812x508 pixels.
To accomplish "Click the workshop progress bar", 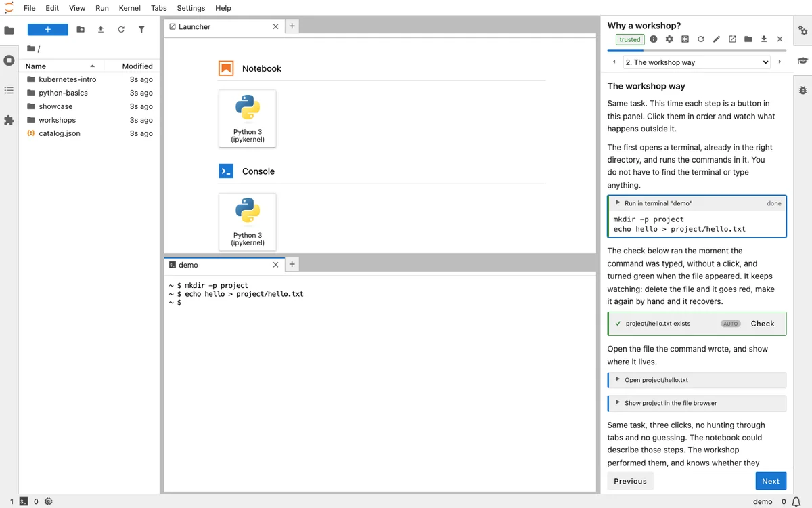I will coord(697,50).
